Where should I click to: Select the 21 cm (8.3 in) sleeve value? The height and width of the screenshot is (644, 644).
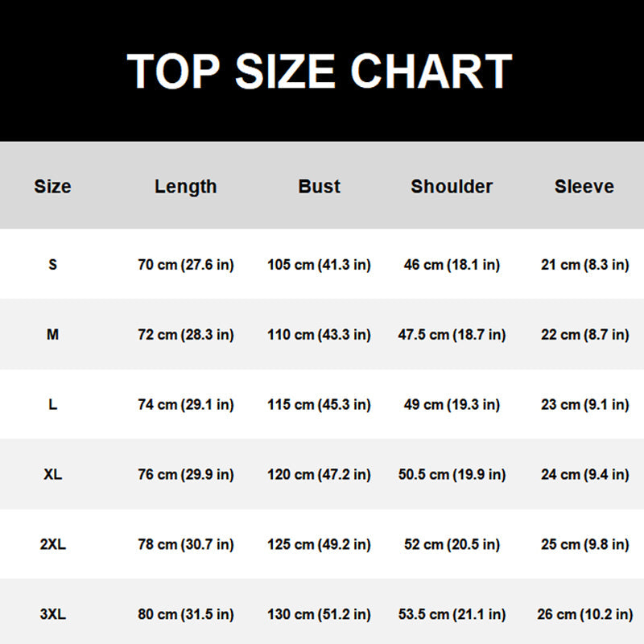[584, 265]
